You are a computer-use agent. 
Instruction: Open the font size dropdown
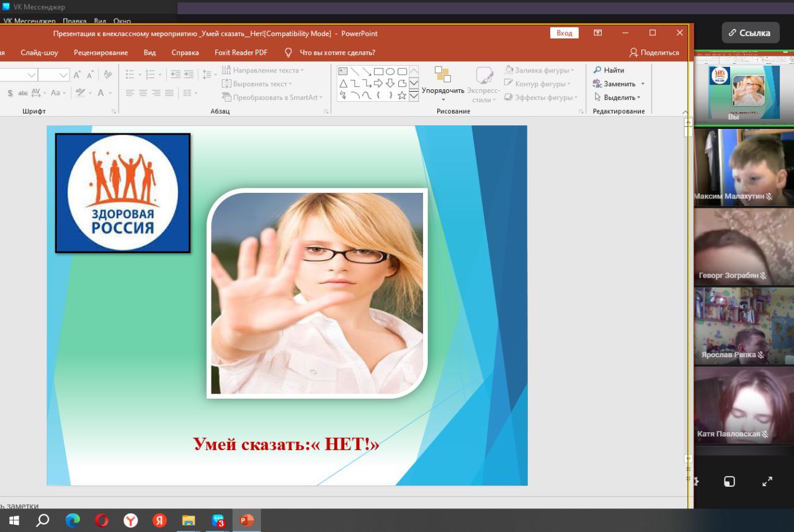click(64, 75)
